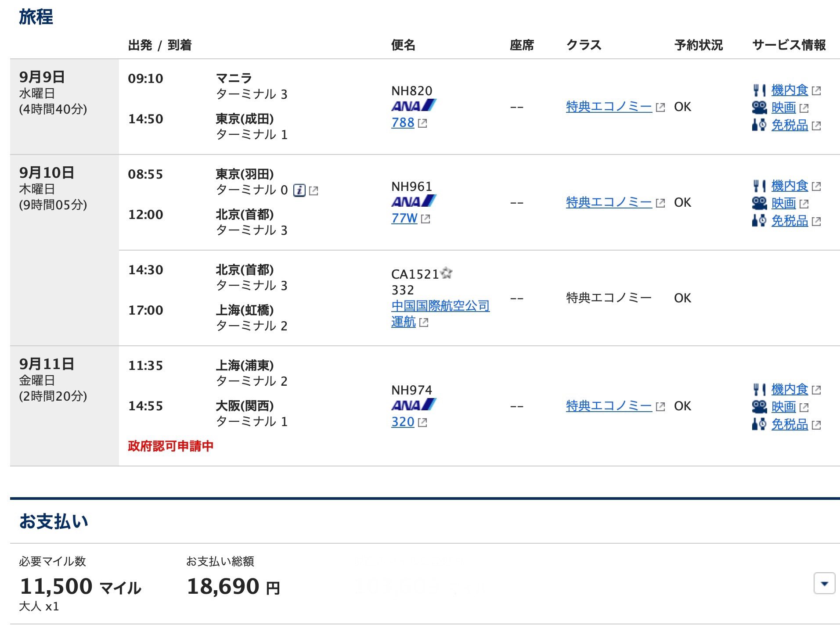Click meal cutlery icon in NH961 row
The width and height of the screenshot is (840, 642).
[x=760, y=186]
